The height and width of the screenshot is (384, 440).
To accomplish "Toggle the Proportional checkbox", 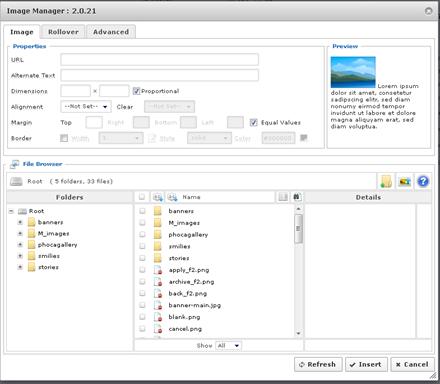I will [x=136, y=91].
